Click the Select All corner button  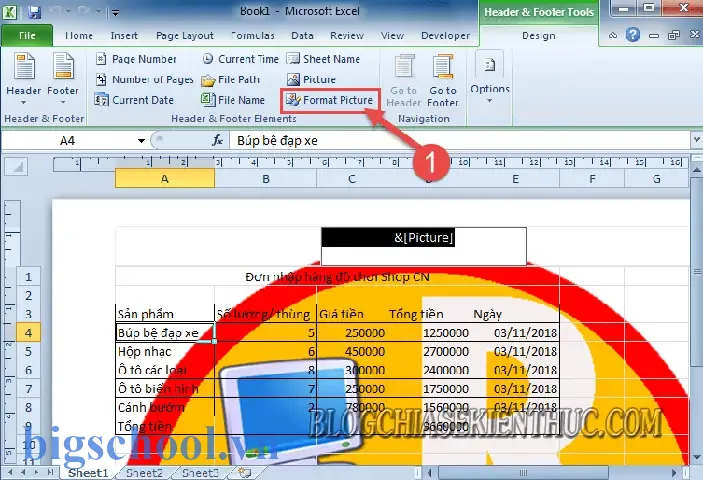17,168
